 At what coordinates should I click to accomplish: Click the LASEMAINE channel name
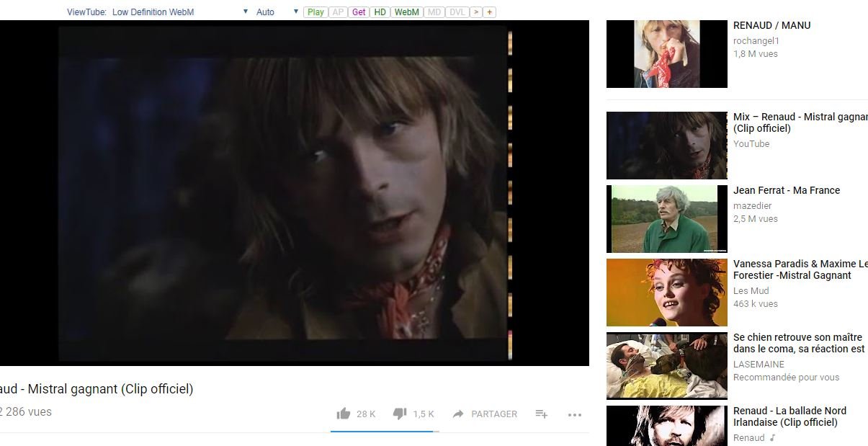(x=757, y=365)
